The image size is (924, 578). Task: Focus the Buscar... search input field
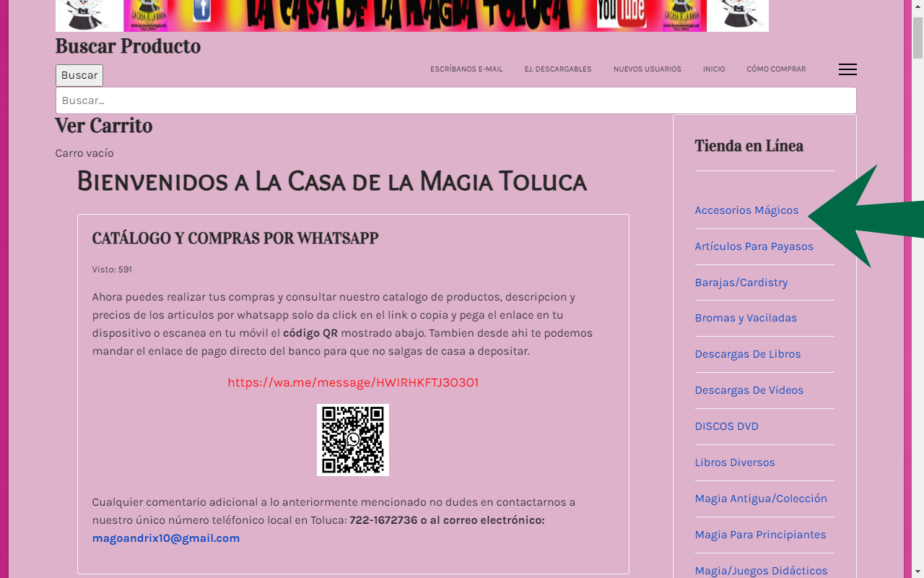[x=456, y=100]
